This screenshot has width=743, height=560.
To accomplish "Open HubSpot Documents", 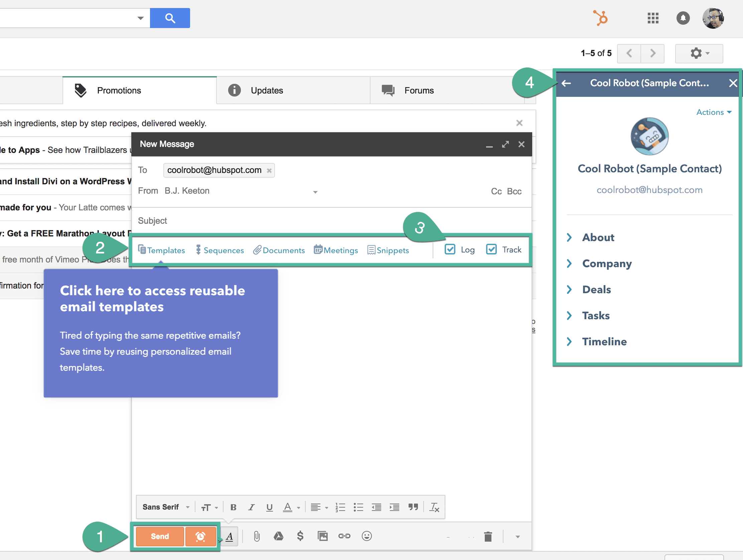I will tap(279, 250).
